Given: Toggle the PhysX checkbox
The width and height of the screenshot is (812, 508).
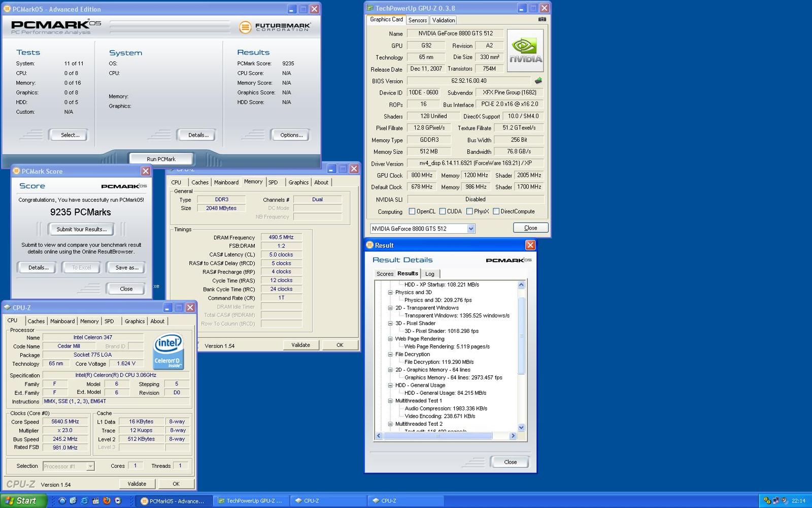Looking at the screenshot, I should tap(469, 211).
